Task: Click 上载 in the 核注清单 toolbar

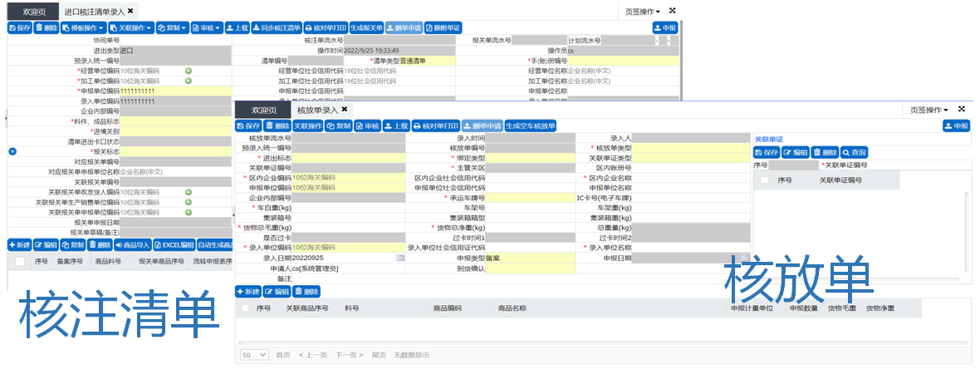Action: point(237,27)
